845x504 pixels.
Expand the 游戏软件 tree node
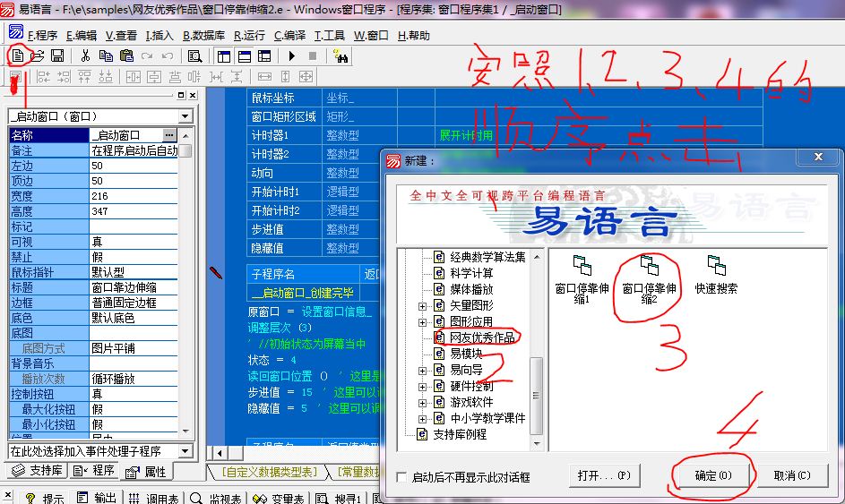click(422, 402)
